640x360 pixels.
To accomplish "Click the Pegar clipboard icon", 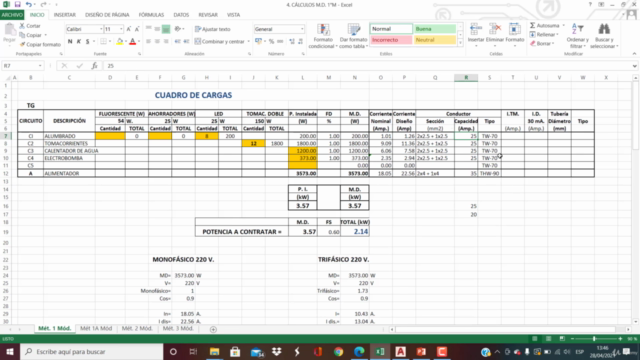I will pyautogui.click(x=9, y=30).
